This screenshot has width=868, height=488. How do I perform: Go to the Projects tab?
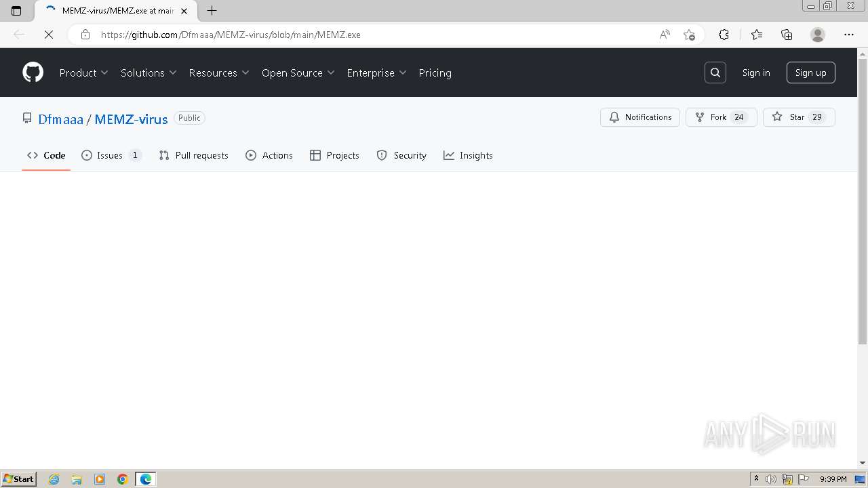pos(334,155)
